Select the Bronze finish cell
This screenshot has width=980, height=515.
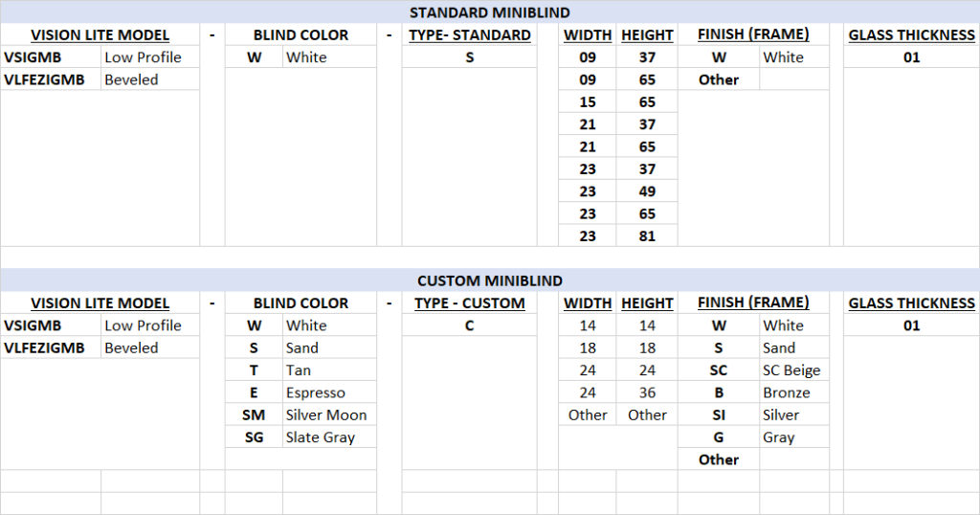coord(787,392)
